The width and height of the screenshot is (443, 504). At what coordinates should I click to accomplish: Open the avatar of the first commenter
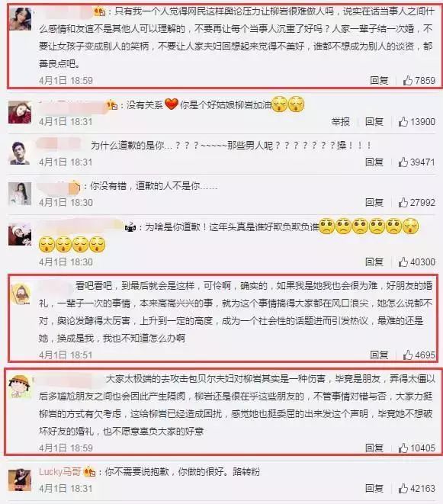21,19
